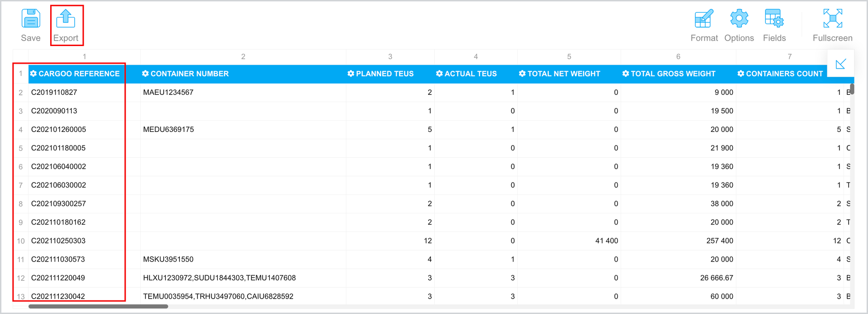Viewport: 868px width, 314px height.
Task: Click the column 2 index header
Action: [x=243, y=56]
